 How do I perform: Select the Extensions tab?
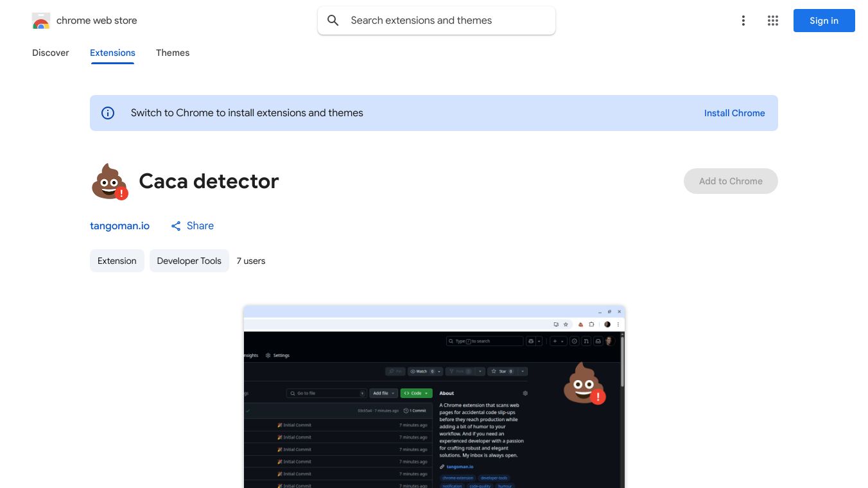[112, 53]
